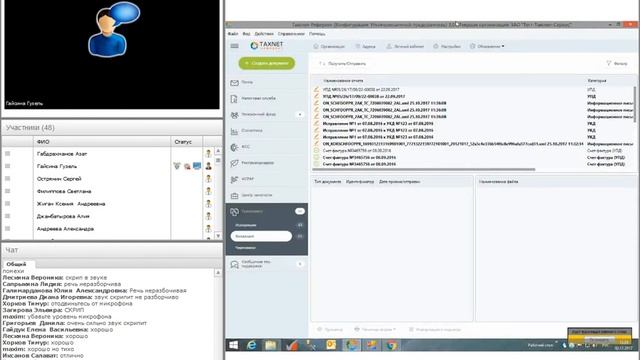Open the Вид menu
The image size is (640, 360).
(x=246, y=34)
